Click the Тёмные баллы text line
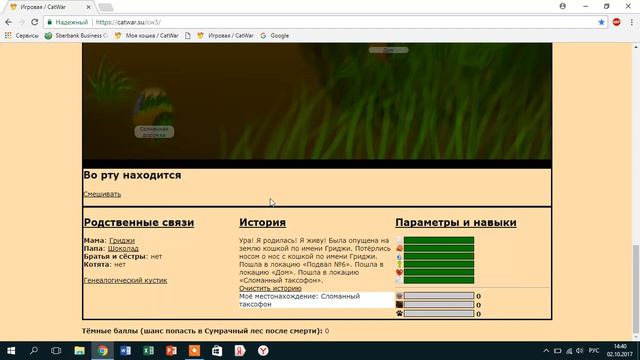Screen dimensions: 640x360 click(x=205, y=331)
